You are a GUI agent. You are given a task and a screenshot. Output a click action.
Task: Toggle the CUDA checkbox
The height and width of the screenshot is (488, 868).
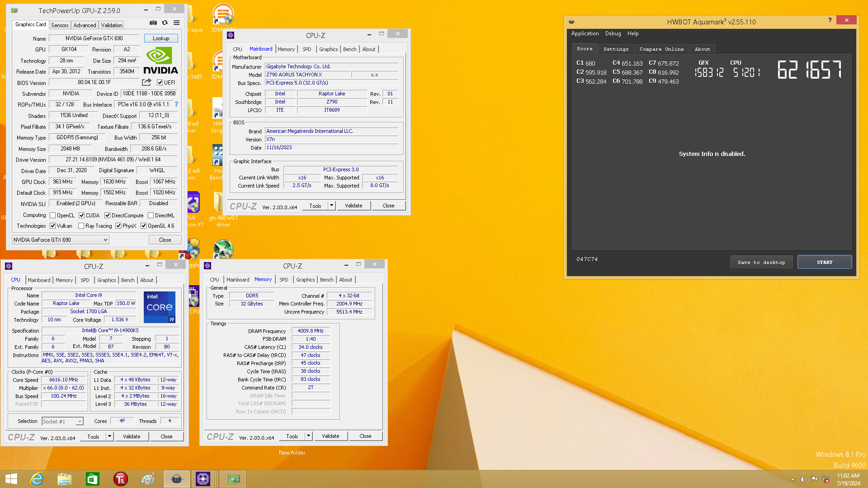(82, 216)
